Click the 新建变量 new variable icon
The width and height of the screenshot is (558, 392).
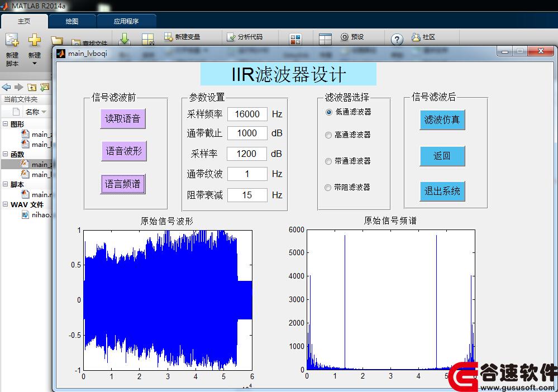(168, 37)
